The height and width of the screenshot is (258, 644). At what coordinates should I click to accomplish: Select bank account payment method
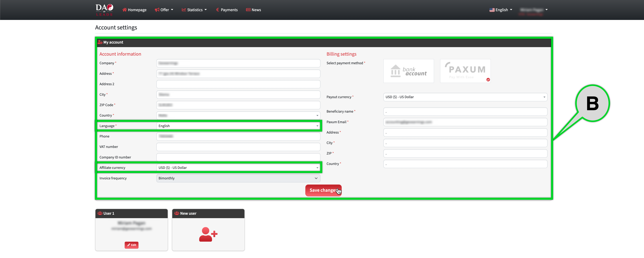tap(408, 71)
